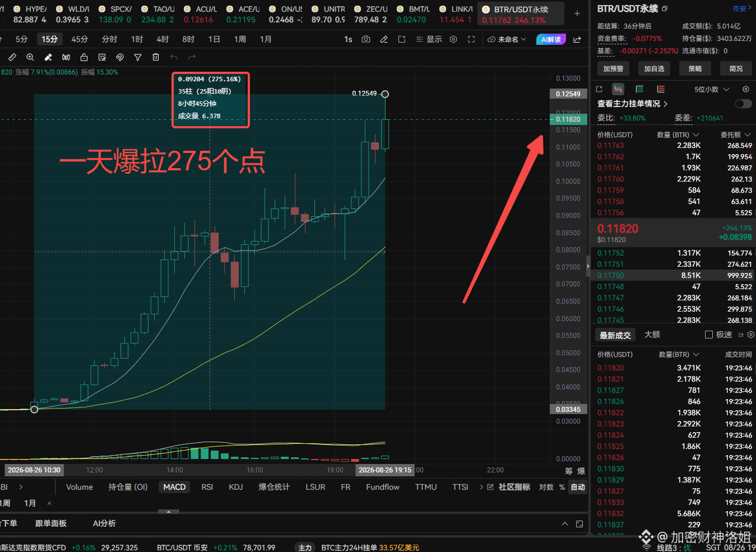Switch to the 5分 timeframe

pyautogui.click(x=21, y=39)
